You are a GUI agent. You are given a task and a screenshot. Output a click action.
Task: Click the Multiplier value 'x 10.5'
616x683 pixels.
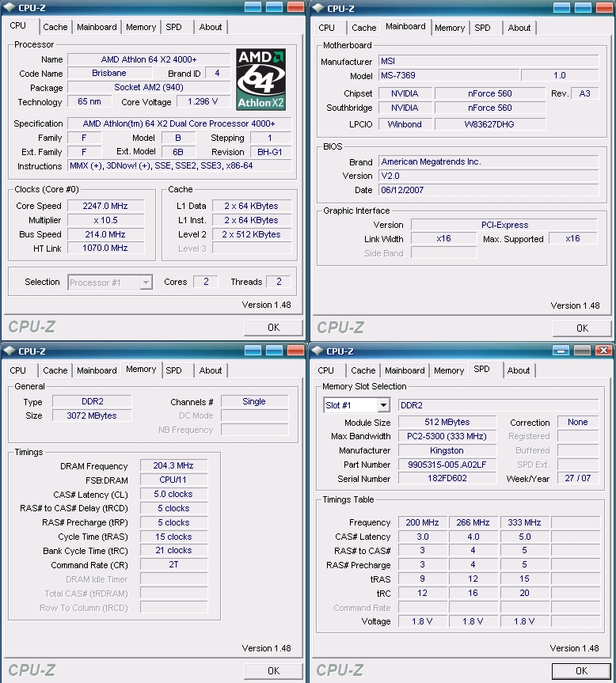click(105, 220)
